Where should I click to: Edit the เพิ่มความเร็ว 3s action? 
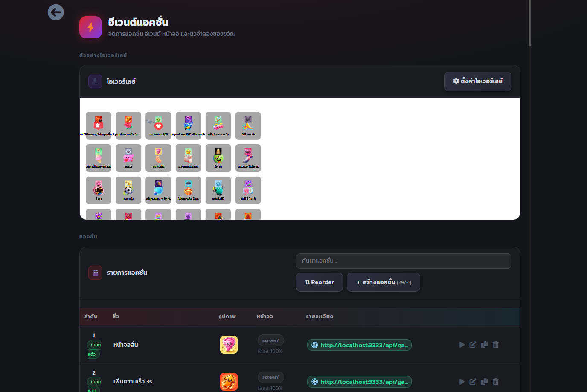click(x=473, y=382)
